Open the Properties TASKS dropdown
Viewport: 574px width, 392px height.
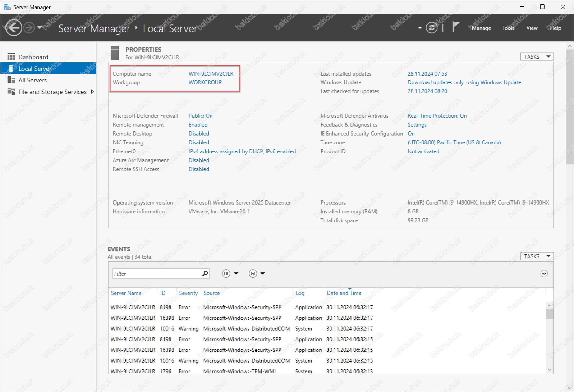pyautogui.click(x=537, y=57)
